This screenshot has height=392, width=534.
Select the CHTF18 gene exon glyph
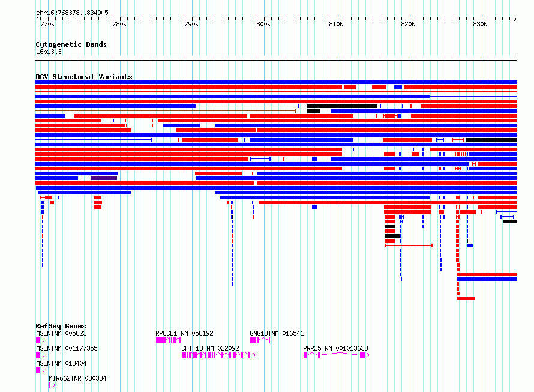click(218, 355)
